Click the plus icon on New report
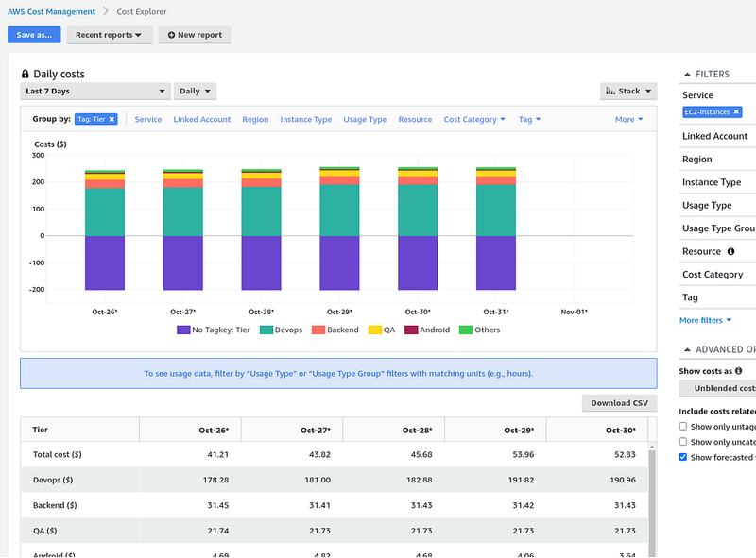Image resolution: width=756 pixels, height=558 pixels. (171, 35)
